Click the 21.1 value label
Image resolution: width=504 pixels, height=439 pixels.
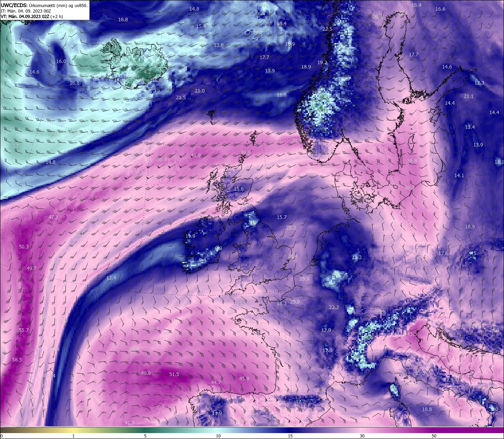pos(469,96)
